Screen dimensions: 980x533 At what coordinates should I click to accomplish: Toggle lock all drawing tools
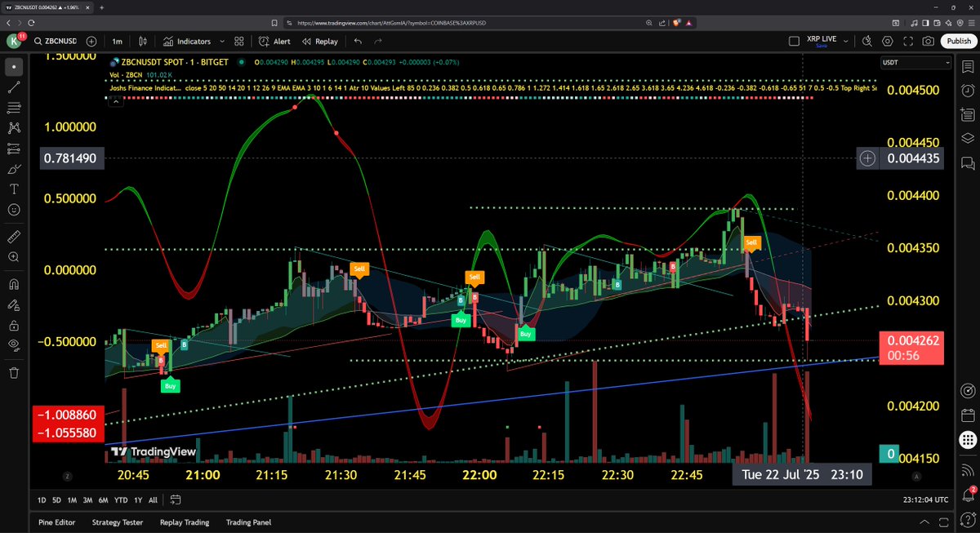(14, 325)
